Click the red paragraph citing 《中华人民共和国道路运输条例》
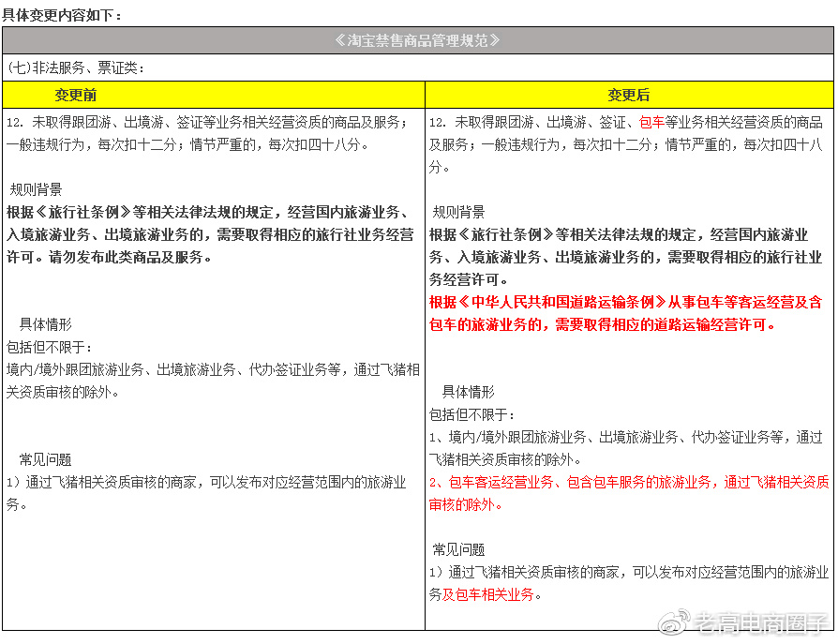 625,313
